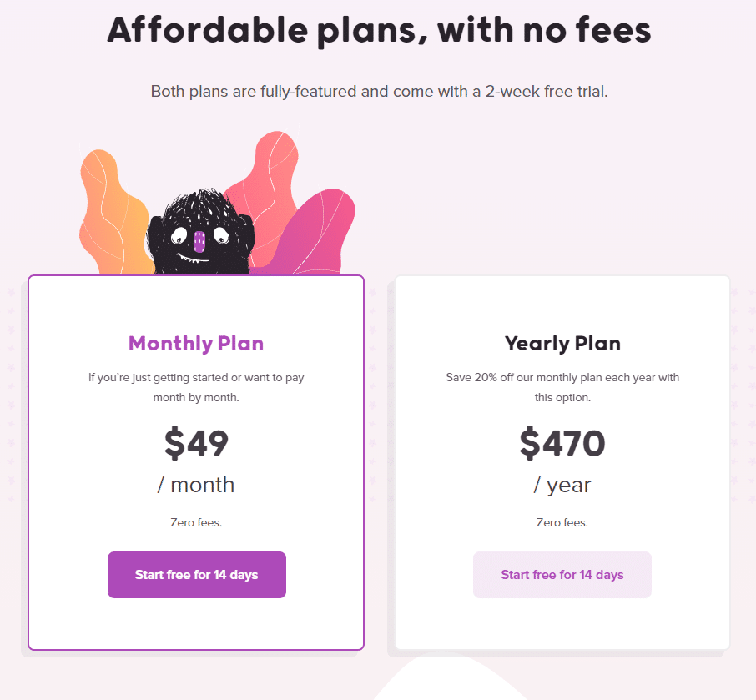
Task: Click "Zero fees." under the Monthly Plan
Action: (196, 523)
